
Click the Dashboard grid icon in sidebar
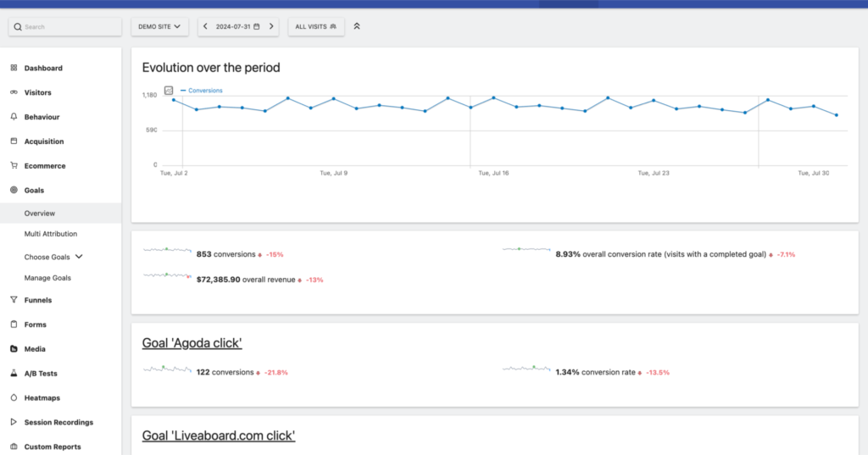pyautogui.click(x=14, y=68)
